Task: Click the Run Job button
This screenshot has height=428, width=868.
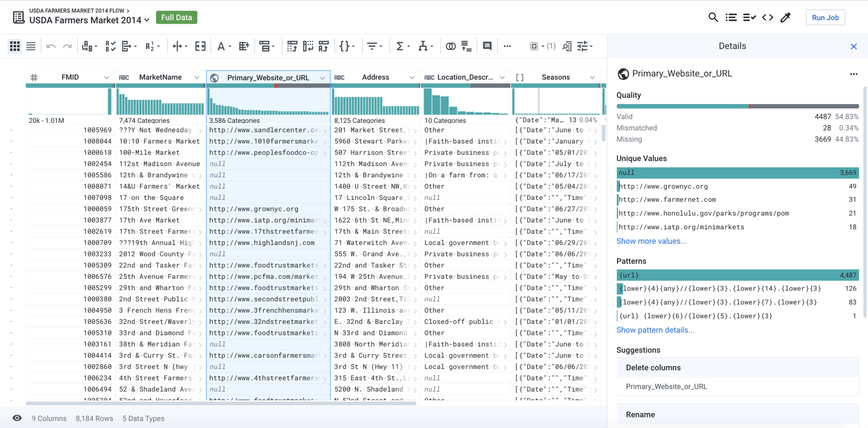Action: click(825, 18)
